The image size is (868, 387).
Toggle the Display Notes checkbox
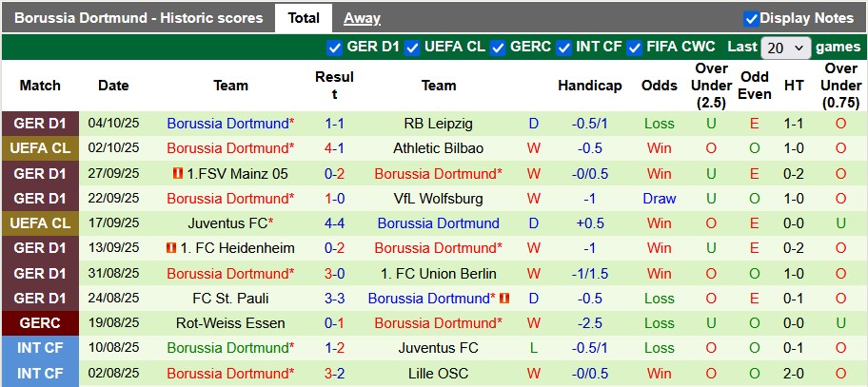[751, 18]
